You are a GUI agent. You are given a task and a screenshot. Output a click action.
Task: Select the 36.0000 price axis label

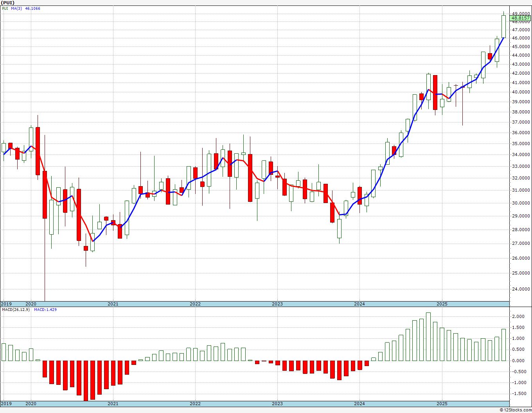(521, 133)
